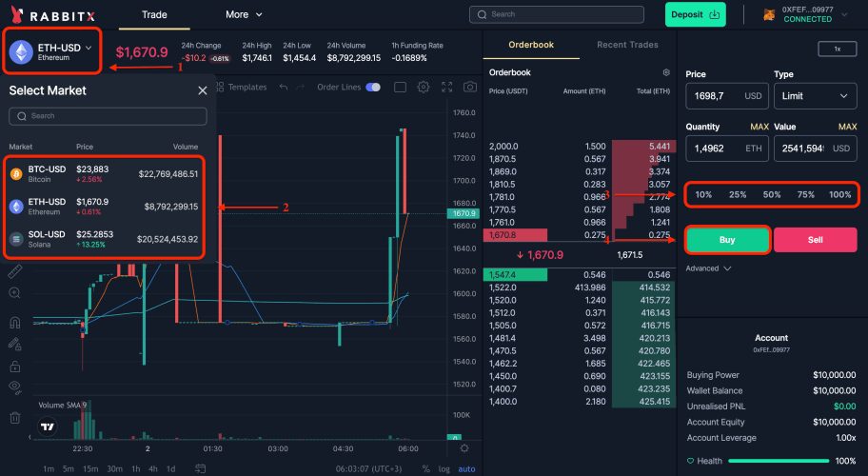Select the SOL-USD market row

pos(104,239)
